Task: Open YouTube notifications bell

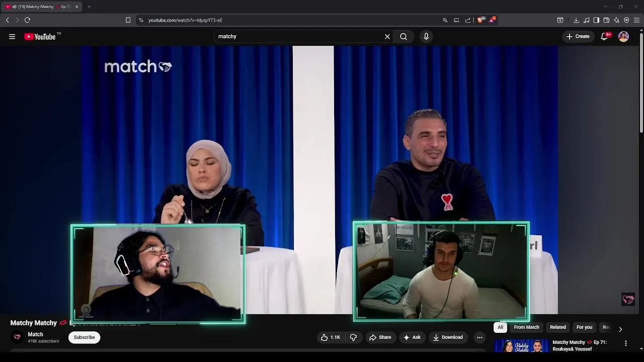Action: click(x=605, y=36)
